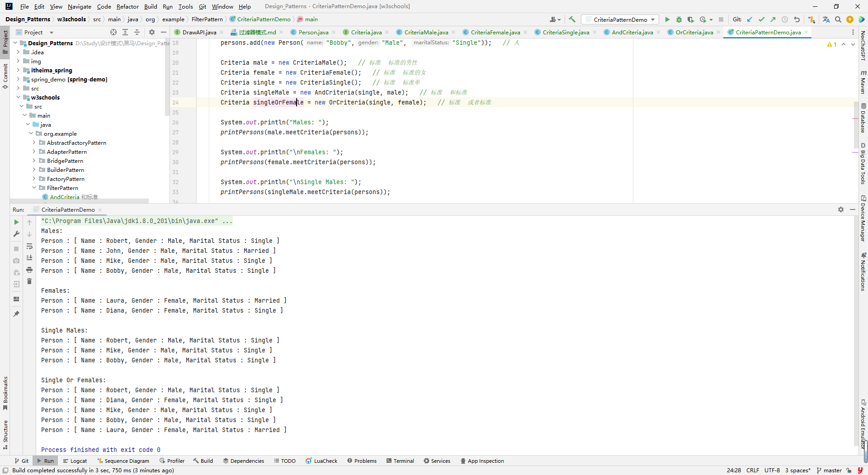The image size is (868, 475).
Task: Open Search Everywhere magnifier icon
Action: point(838,19)
